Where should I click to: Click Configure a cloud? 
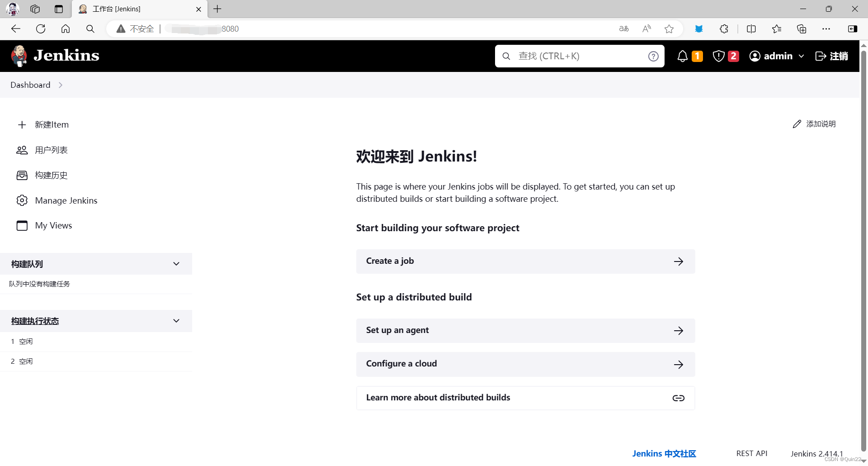[x=525, y=365]
